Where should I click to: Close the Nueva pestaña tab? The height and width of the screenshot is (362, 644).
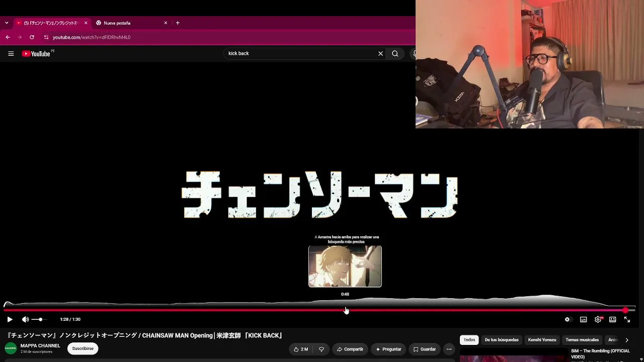point(166,23)
